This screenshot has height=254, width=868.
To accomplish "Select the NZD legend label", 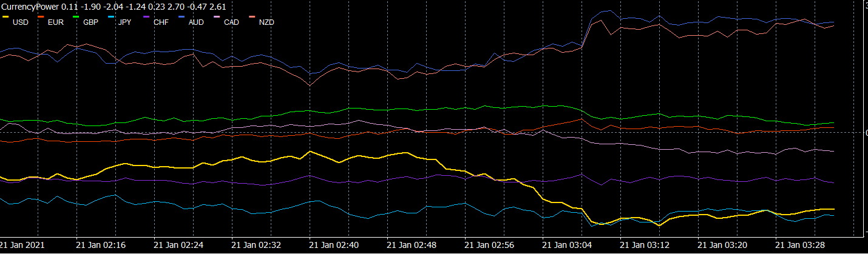I will point(266,22).
